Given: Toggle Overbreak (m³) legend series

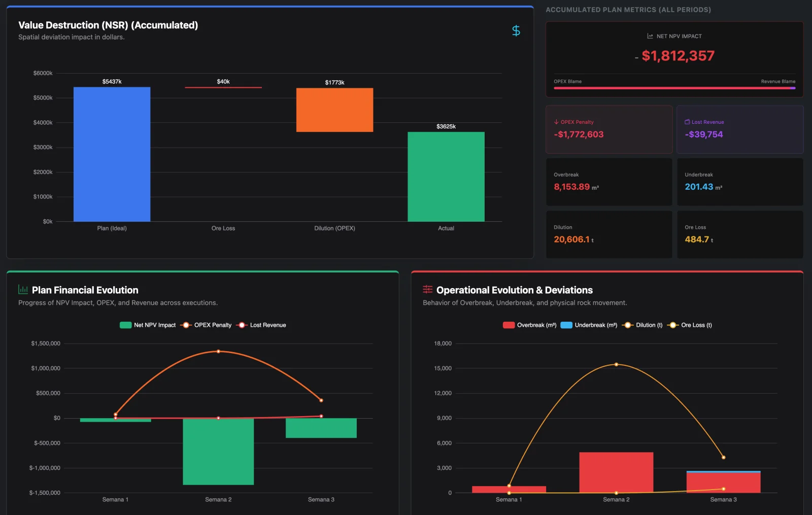Looking at the screenshot, I should pos(529,325).
